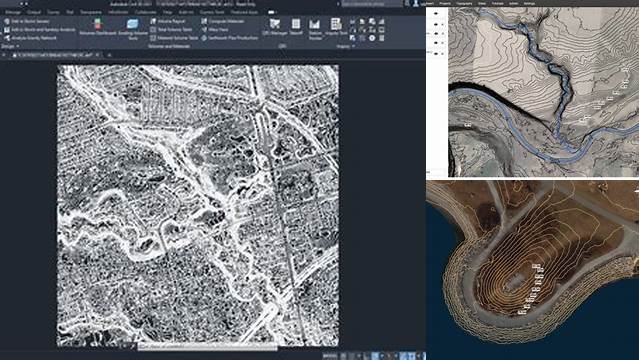Switch to the Rail ribbon tab
This screenshot has height=360, width=639.
tap(70, 12)
